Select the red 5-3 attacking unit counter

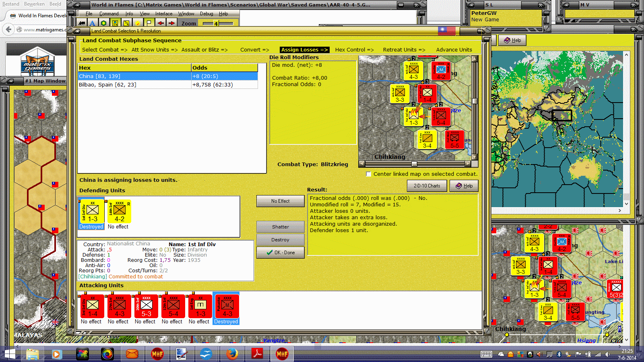(146, 306)
